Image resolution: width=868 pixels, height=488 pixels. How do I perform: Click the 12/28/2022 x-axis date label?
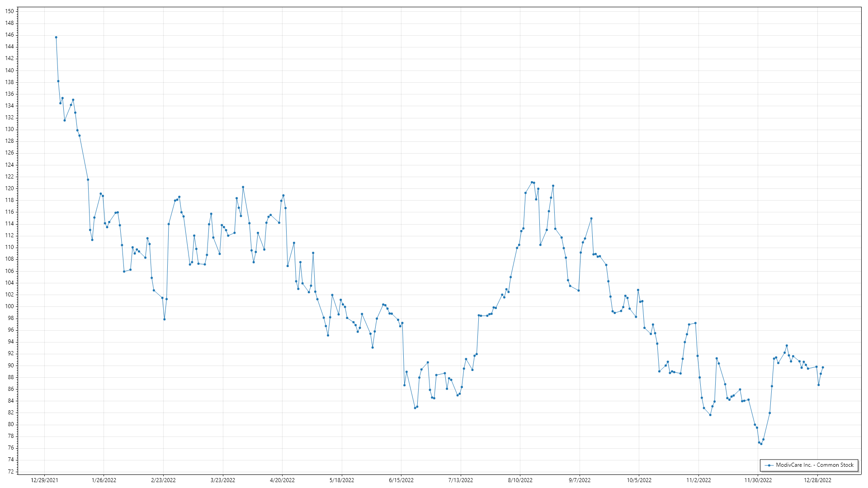(x=817, y=480)
